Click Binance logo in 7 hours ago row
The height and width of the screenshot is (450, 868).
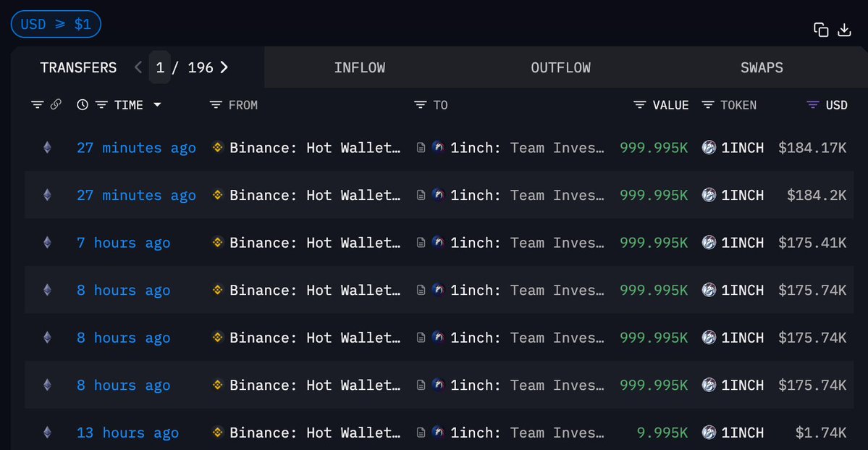pos(217,243)
